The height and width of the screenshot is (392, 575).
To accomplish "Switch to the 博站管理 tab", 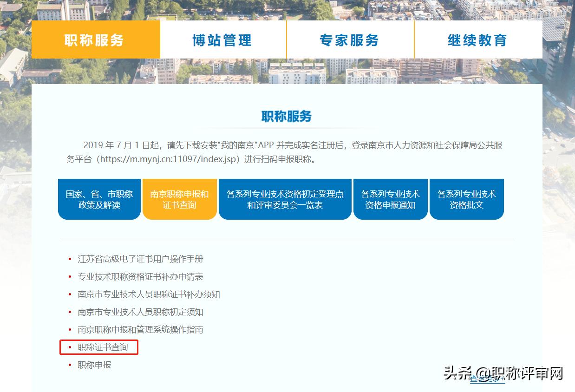I will point(223,39).
